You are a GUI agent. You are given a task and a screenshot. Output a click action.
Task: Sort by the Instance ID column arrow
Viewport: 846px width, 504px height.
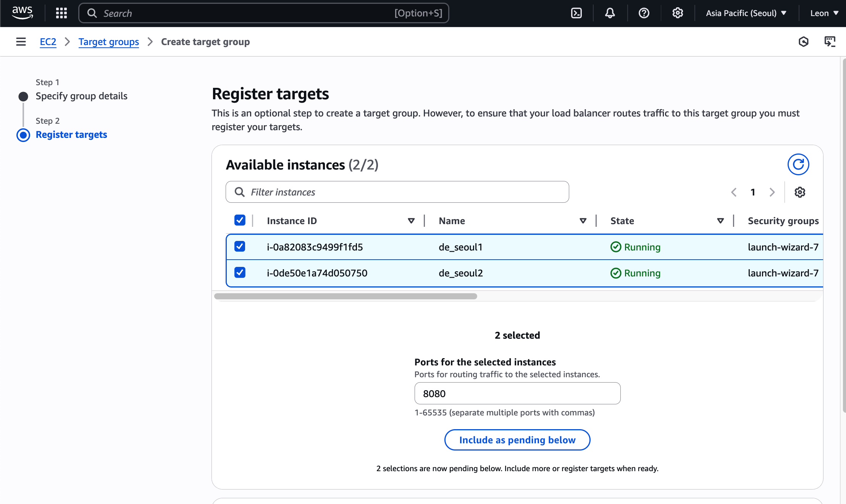coord(411,221)
